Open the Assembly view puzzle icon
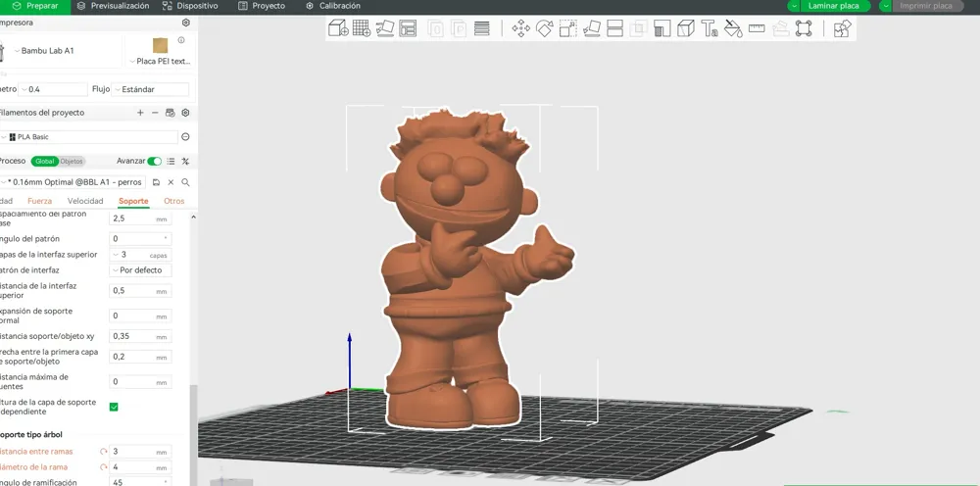Viewport: 980px width, 486px height. [843, 28]
